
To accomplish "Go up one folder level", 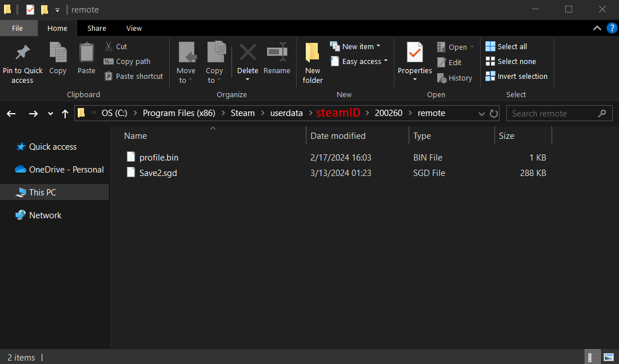I will pyautogui.click(x=65, y=114).
